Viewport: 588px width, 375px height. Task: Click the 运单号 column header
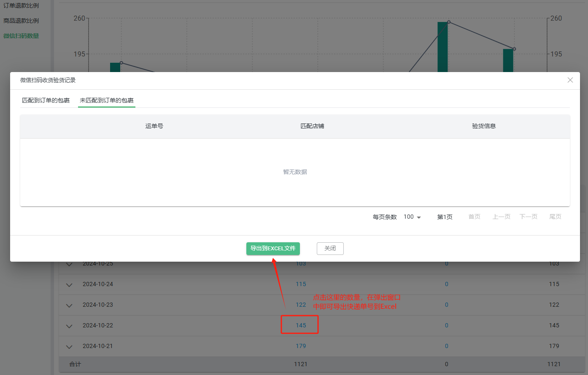pos(154,126)
